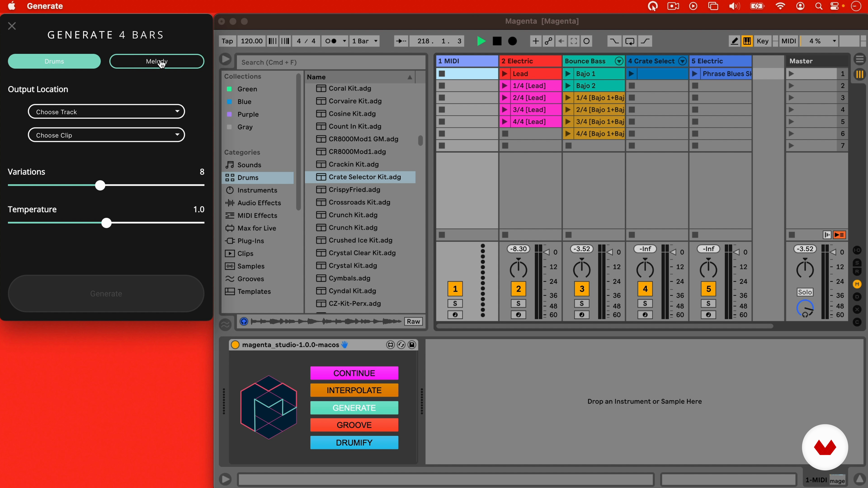Enable MIDI Map Mode

(788, 41)
